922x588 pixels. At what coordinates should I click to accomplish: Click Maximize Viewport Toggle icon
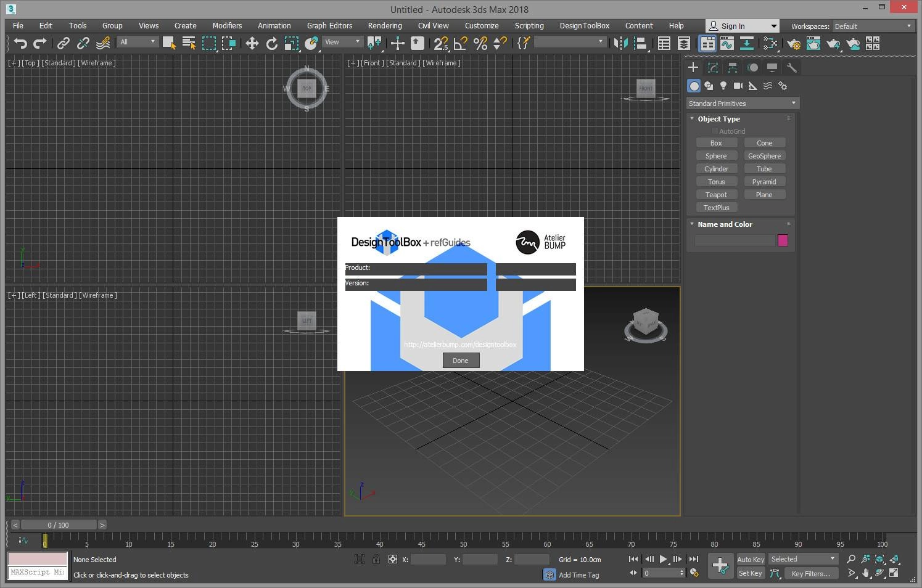[x=894, y=573]
